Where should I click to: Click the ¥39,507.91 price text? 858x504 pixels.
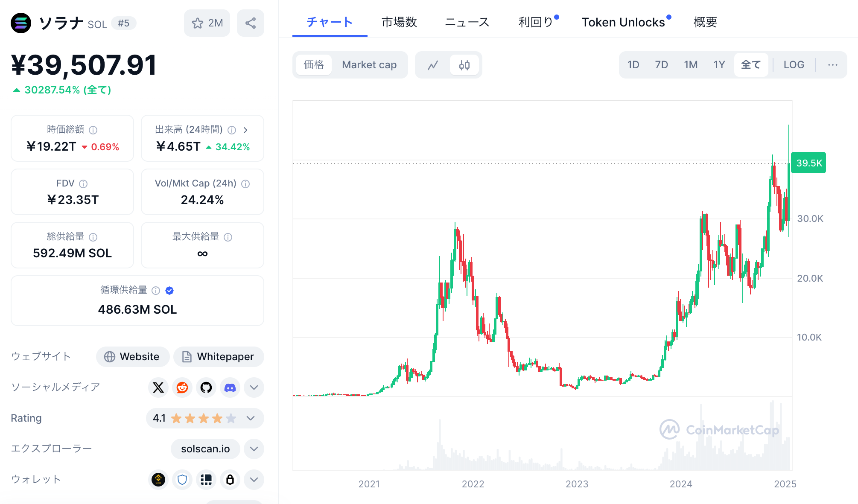click(84, 65)
